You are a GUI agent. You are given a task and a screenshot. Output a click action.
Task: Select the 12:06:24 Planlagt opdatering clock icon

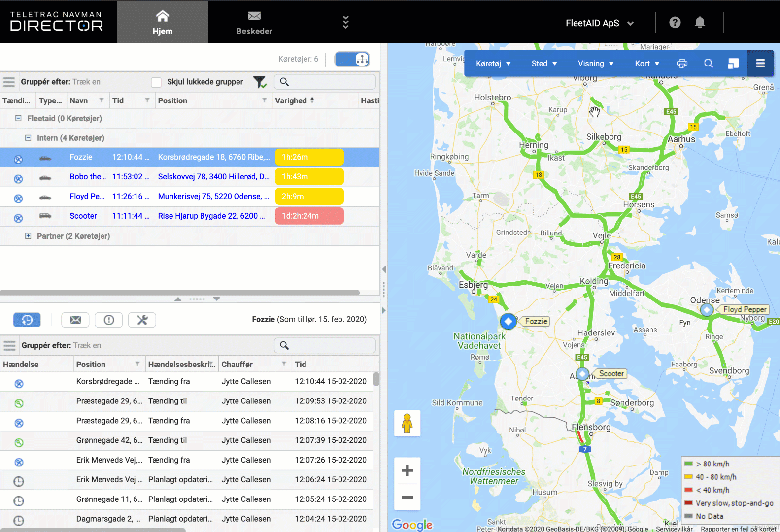[18, 481]
